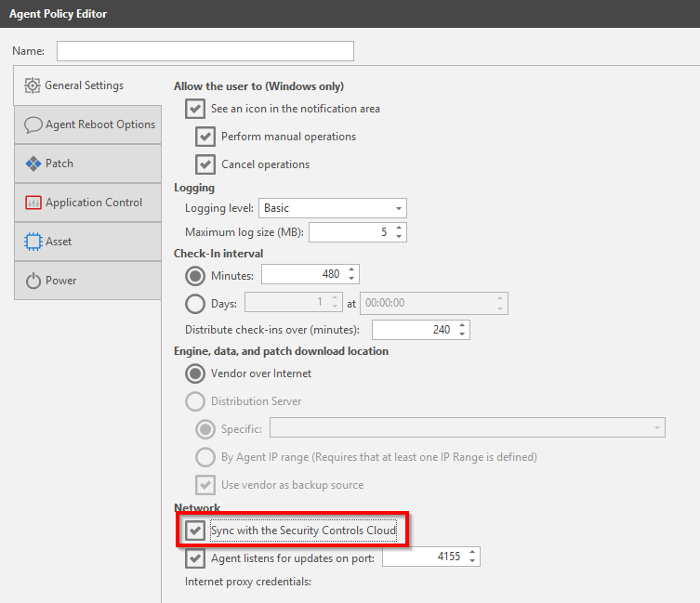Viewport: 700px width, 603px height.
Task: Select By Agent IP range option
Action: [205, 457]
